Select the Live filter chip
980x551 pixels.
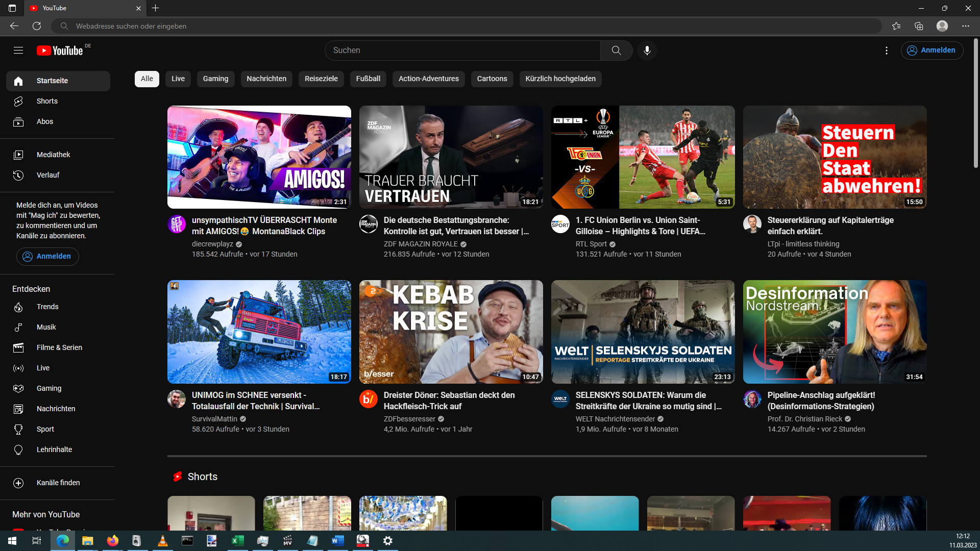click(178, 79)
